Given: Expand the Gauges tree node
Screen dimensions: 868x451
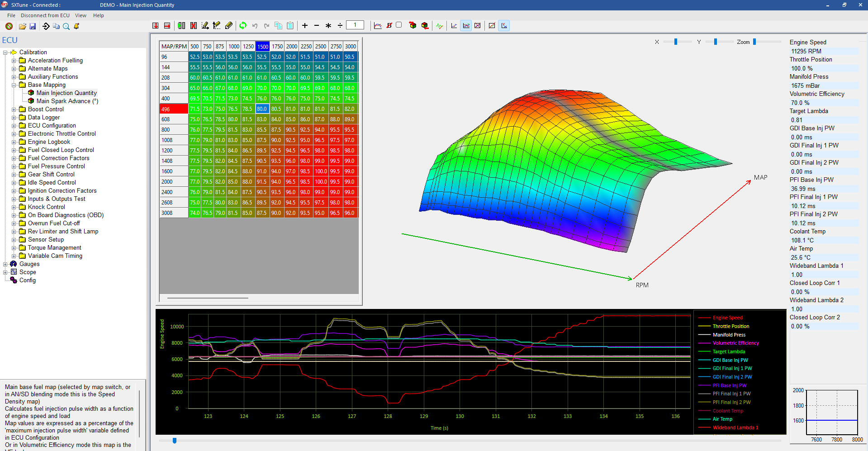Looking at the screenshot, I should [x=5, y=264].
